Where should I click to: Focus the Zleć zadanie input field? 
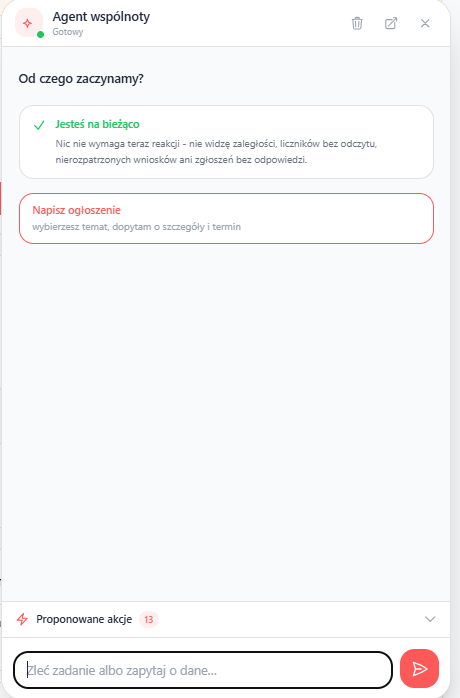pos(203,670)
